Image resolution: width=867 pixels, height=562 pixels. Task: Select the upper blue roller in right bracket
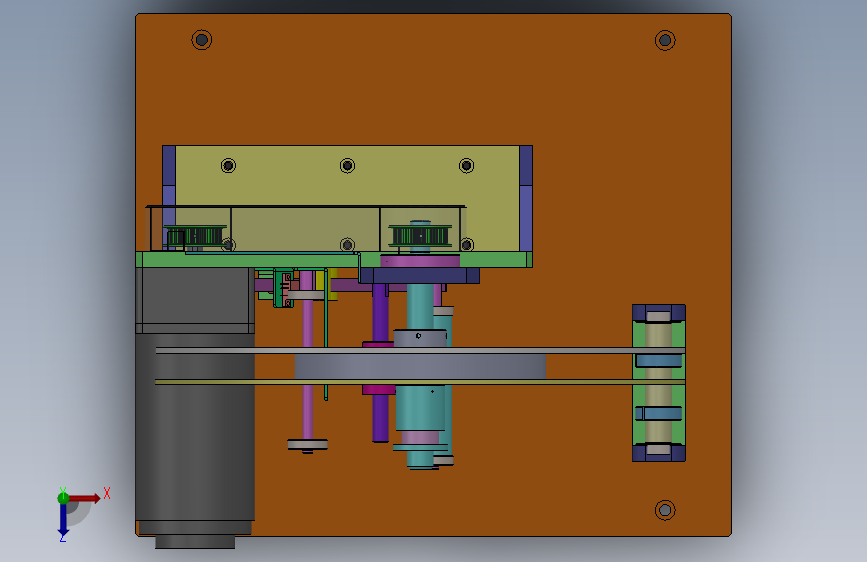click(659, 361)
